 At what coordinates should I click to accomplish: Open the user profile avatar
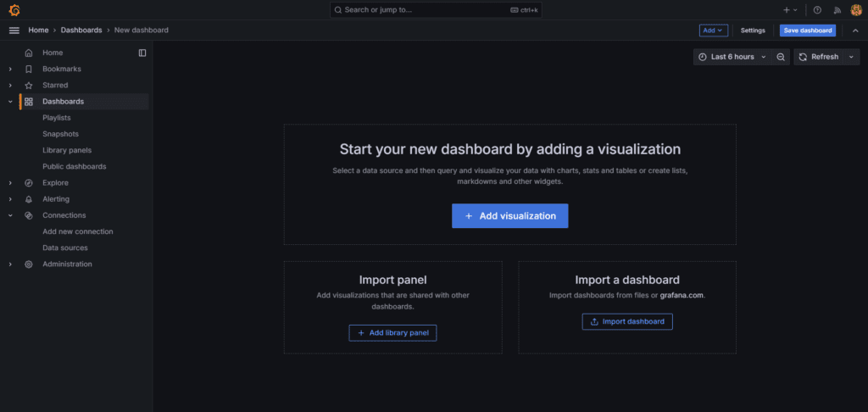click(856, 10)
